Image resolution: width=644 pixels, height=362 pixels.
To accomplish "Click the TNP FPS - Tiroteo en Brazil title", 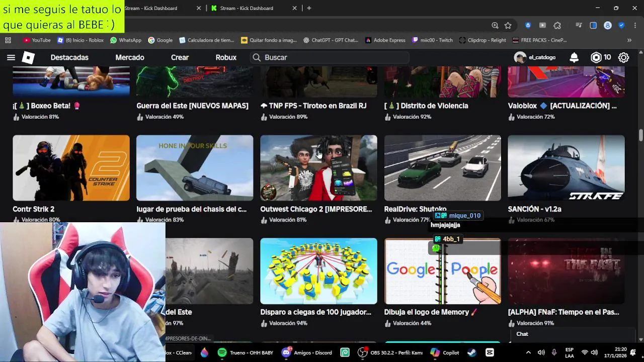I will click(x=313, y=106).
